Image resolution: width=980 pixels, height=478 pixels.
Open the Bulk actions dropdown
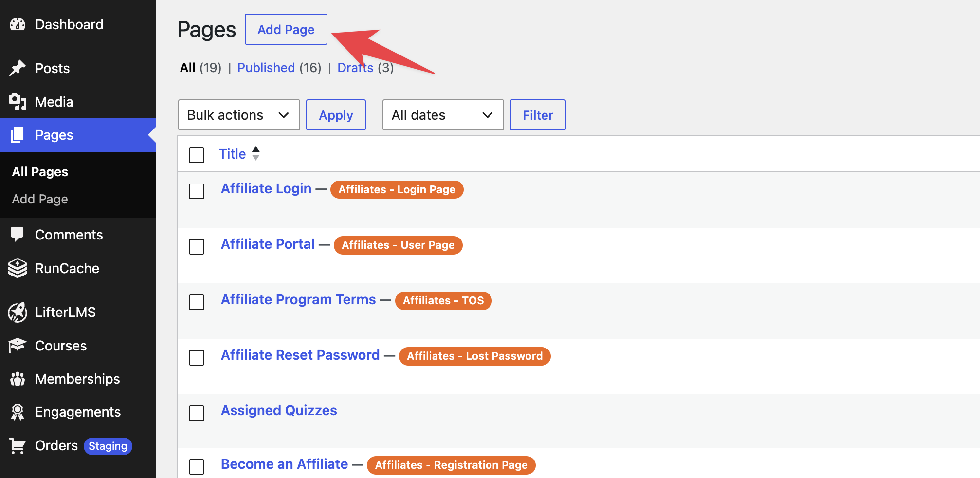pos(239,115)
